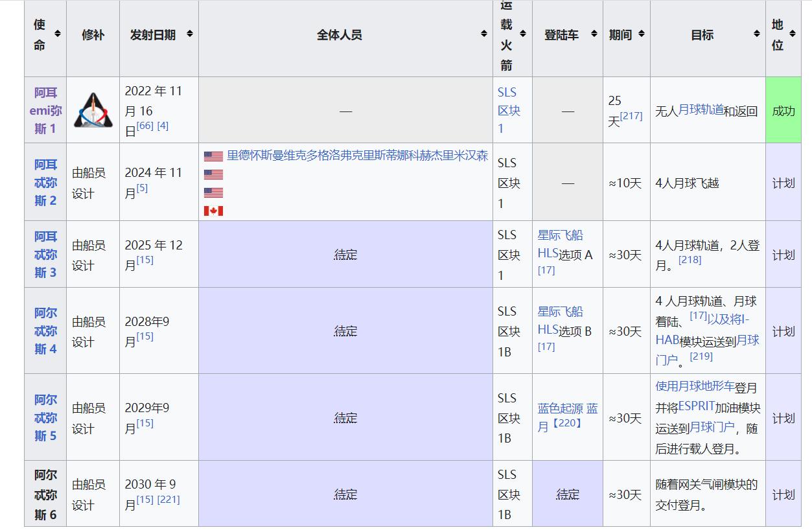812x532 pixels.
Task: Click US flag icon beside 里德怀斯曼
Action: 213,156
